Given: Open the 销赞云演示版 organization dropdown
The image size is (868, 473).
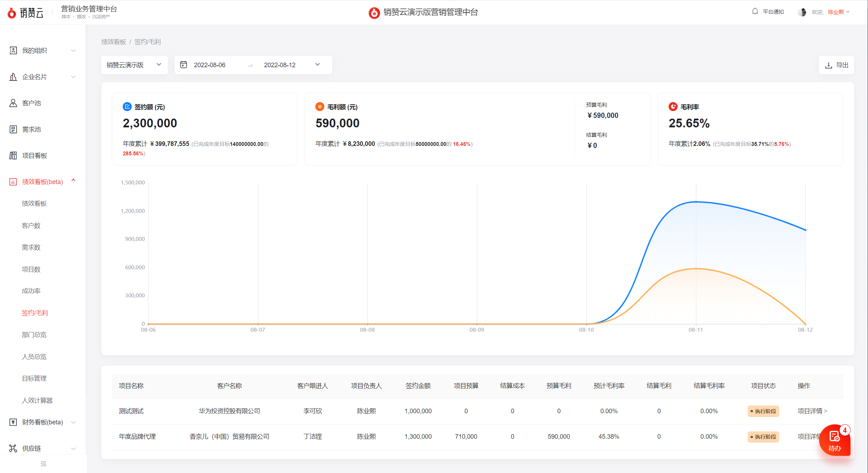Looking at the screenshot, I should [135, 65].
